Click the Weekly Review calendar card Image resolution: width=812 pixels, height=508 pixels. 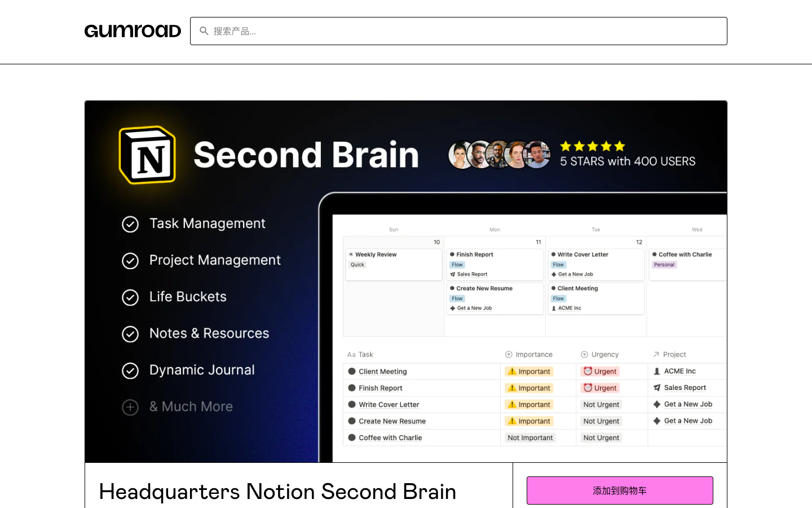point(394,265)
